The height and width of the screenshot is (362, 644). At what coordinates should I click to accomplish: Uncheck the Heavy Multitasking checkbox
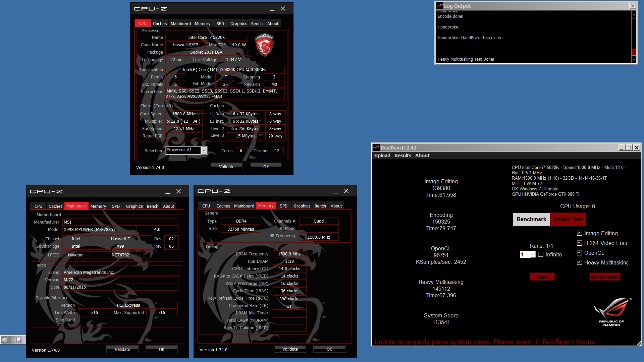[579, 262]
